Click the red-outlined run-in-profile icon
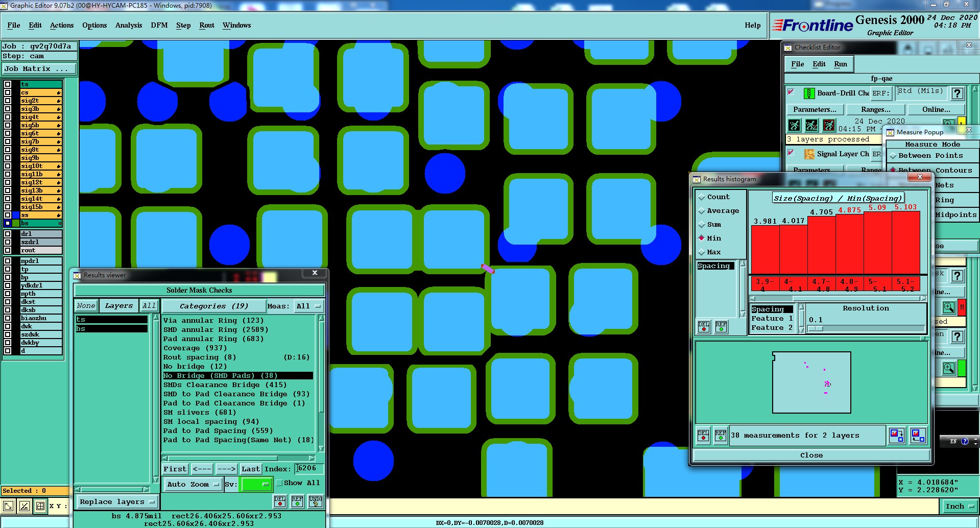This screenshot has height=528, width=980. point(829,125)
